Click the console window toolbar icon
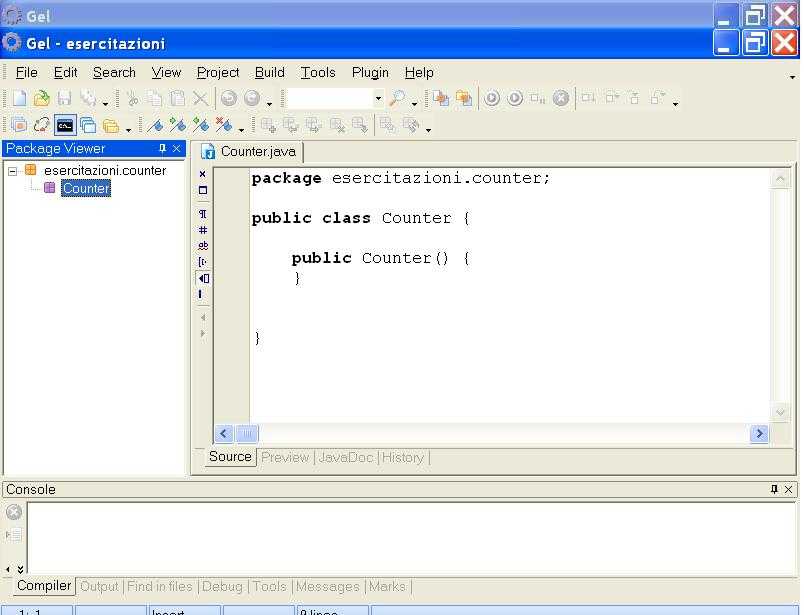Image resolution: width=804 pixels, height=615 pixels. point(64,125)
